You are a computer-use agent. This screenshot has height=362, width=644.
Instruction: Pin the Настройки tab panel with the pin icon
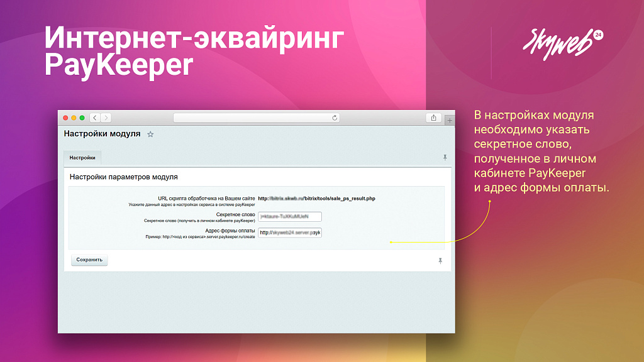point(445,158)
